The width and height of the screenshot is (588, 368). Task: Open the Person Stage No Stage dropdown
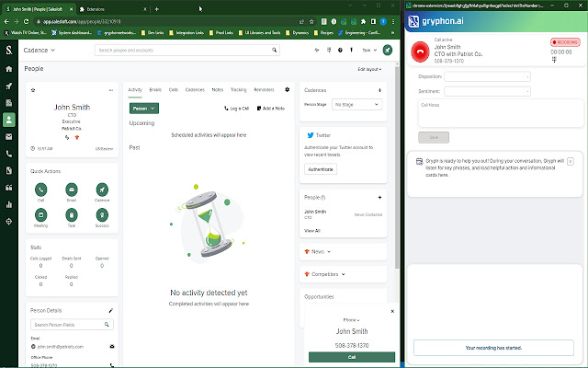click(x=356, y=104)
